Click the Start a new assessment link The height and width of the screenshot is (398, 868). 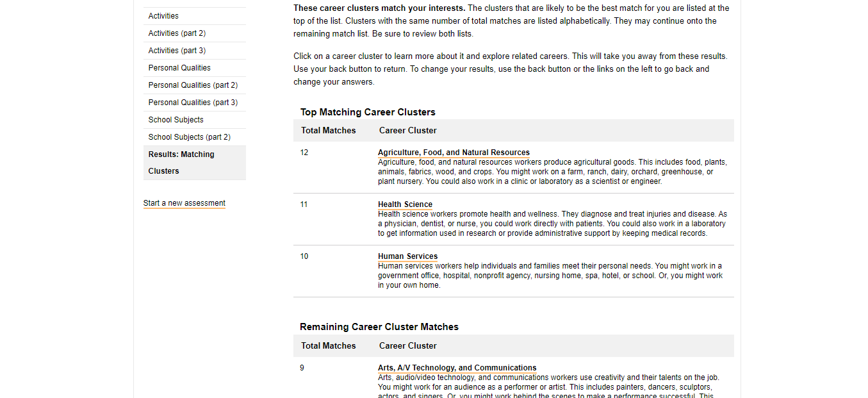184,203
